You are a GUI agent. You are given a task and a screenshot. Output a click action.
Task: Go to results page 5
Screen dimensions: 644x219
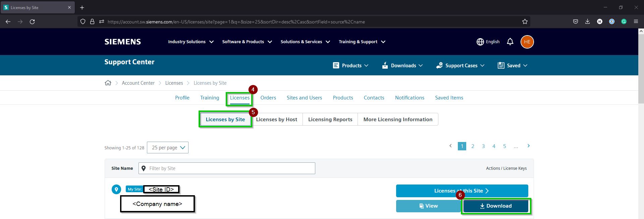click(x=504, y=146)
